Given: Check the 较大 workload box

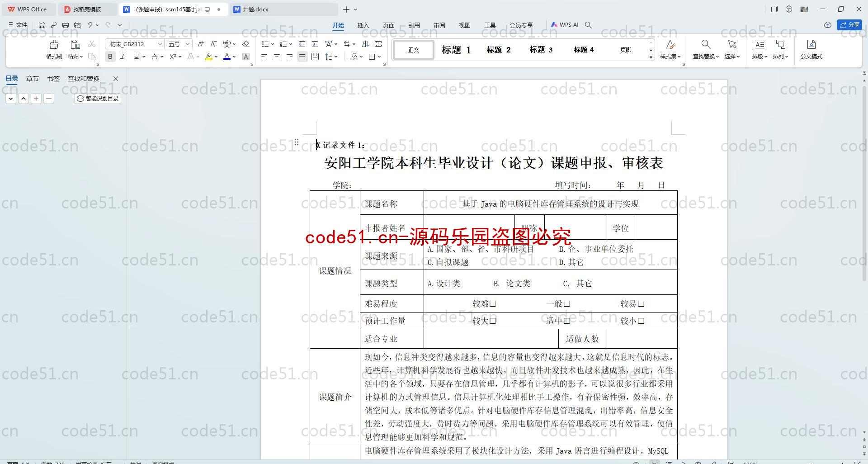Looking at the screenshot, I should click(493, 321).
